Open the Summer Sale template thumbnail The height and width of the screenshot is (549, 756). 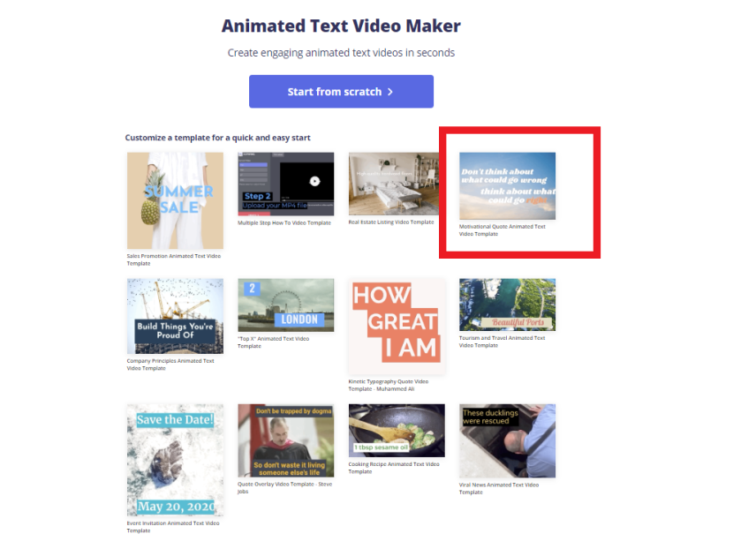point(175,200)
